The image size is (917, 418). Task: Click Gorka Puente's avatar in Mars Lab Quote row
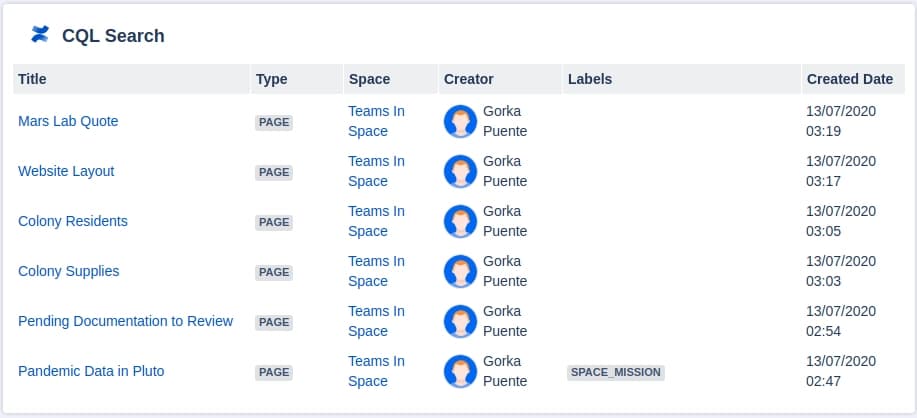point(460,122)
